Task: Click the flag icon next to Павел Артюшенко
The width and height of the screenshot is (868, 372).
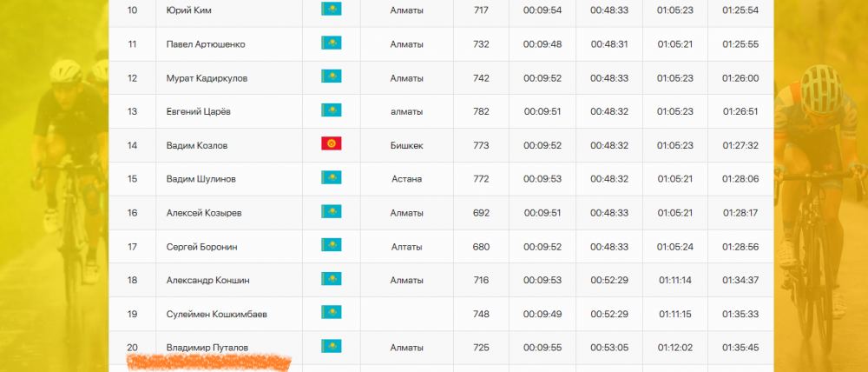Action: [x=331, y=43]
